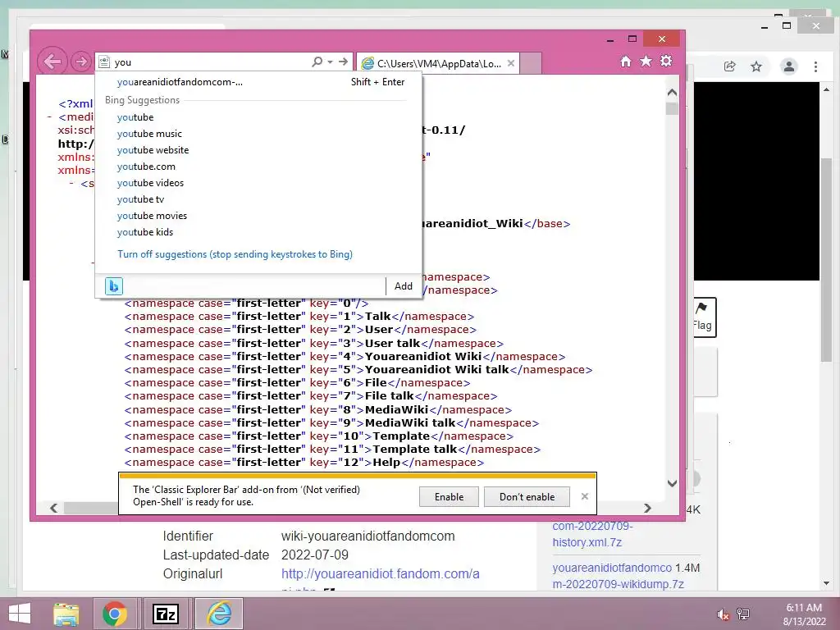Turn off Bing suggestions link
This screenshot has width=840, height=630.
point(235,254)
